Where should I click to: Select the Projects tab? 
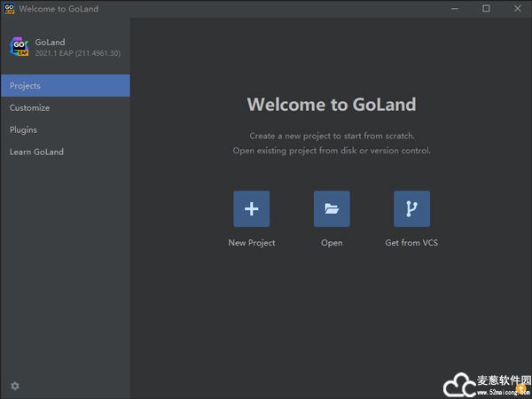pyautogui.click(x=66, y=85)
